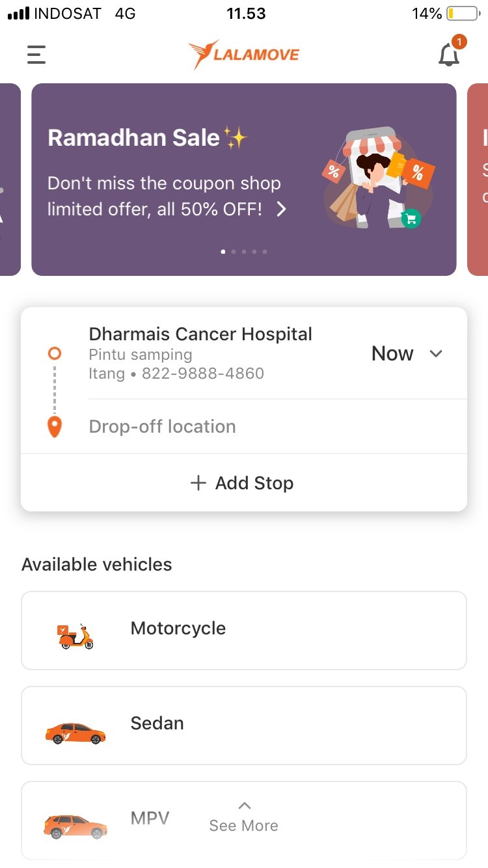Tap the plus icon beside Add Stop
This screenshot has width=488, height=868.
(x=198, y=483)
